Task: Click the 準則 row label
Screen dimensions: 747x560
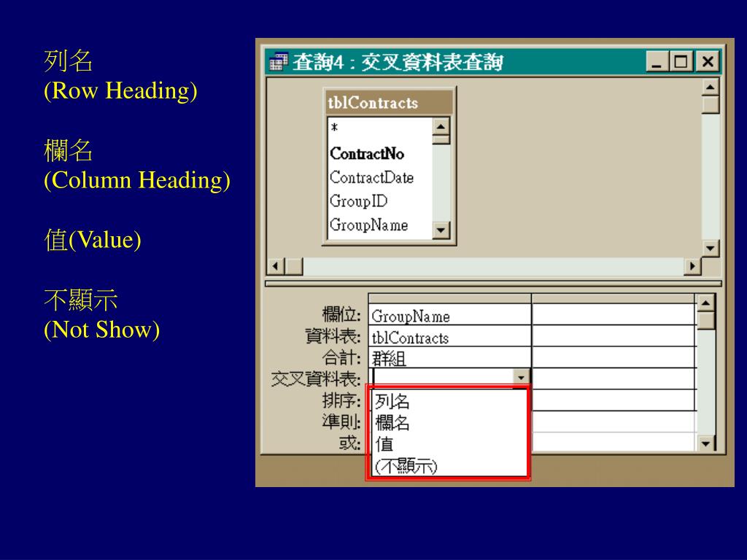Action: click(341, 421)
